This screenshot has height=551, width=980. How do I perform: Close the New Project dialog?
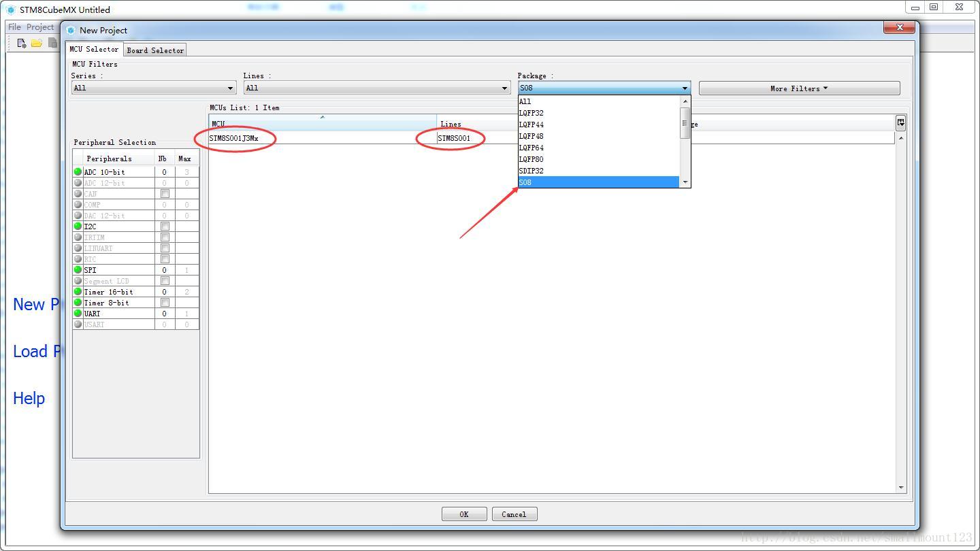(900, 27)
